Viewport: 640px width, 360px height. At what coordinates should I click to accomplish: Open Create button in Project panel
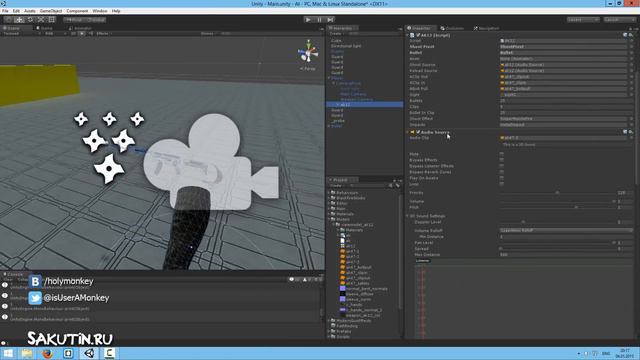pyautogui.click(x=336, y=186)
